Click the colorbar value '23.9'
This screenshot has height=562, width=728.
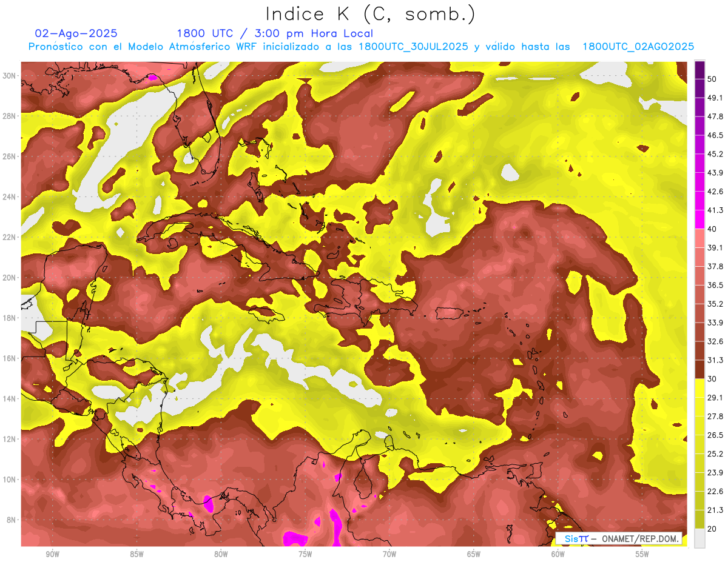(x=715, y=473)
